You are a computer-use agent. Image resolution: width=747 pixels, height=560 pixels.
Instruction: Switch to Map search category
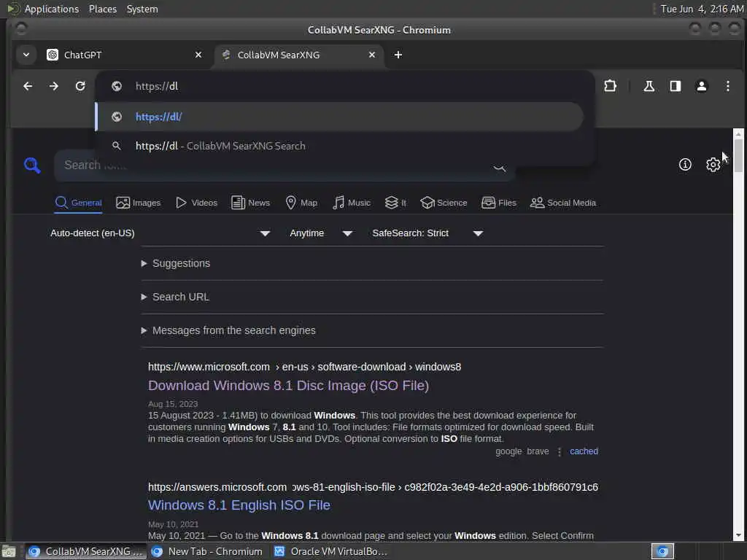[301, 203]
